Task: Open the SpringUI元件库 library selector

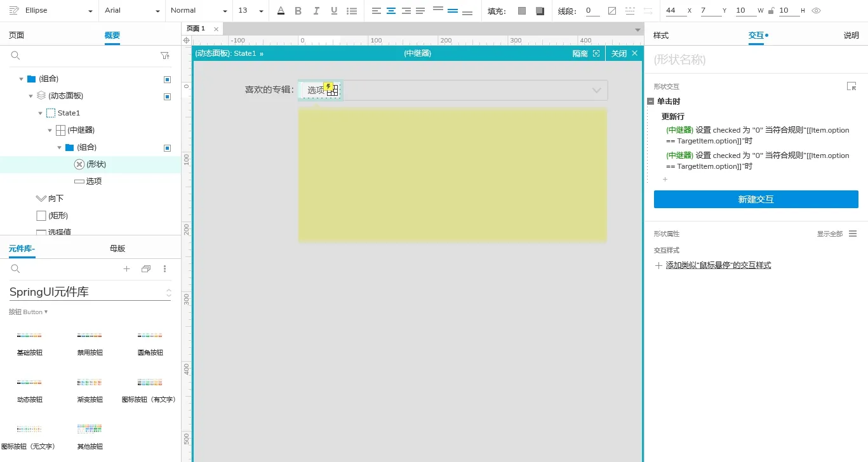Action: click(x=90, y=293)
